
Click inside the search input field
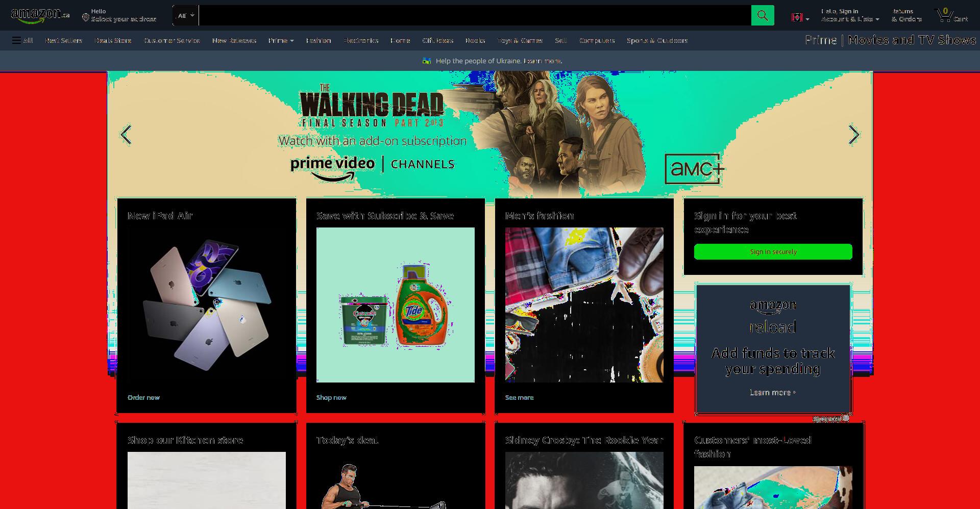click(475, 15)
